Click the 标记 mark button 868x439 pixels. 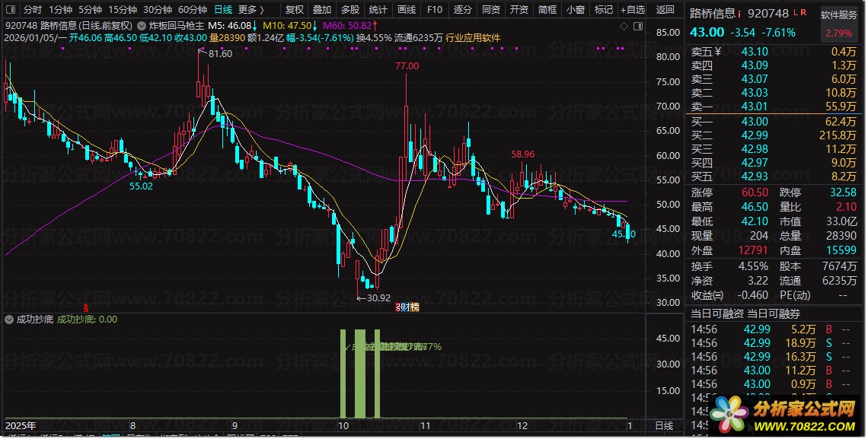pos(603,9)
